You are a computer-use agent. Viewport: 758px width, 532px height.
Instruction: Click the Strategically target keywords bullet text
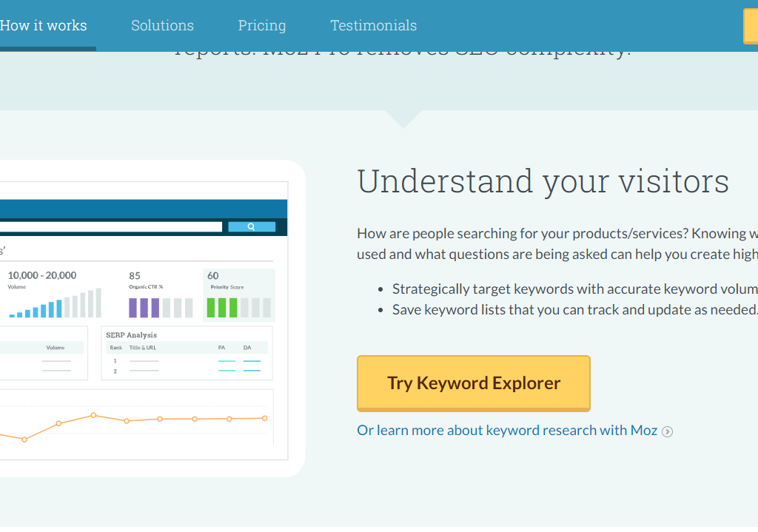pos(574,289)
